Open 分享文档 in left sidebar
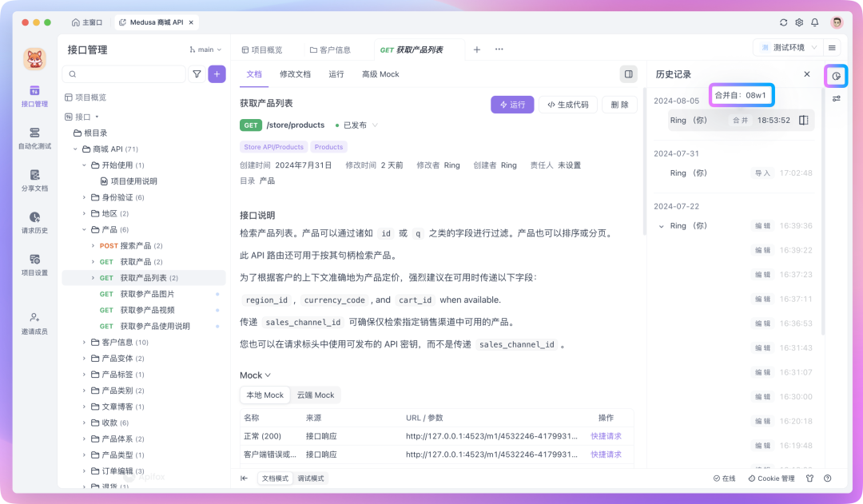 (x=34, y=181)
